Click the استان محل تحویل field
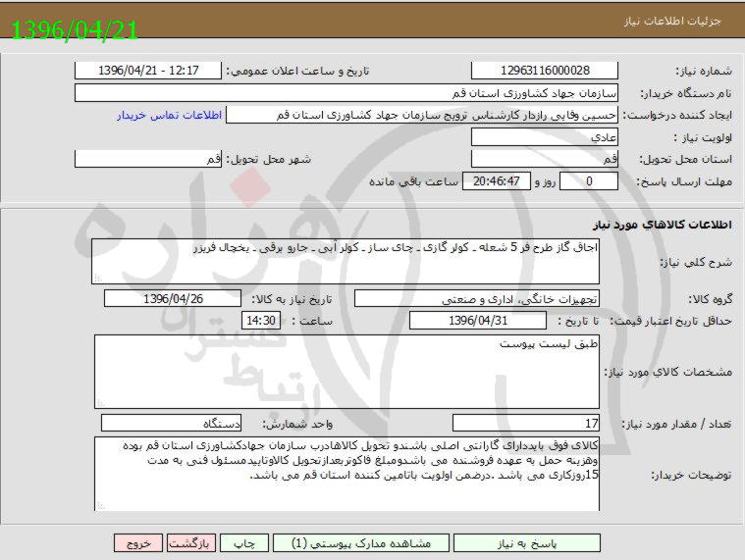The width and height of the screenshot is (745, 560). click(545, 159)
